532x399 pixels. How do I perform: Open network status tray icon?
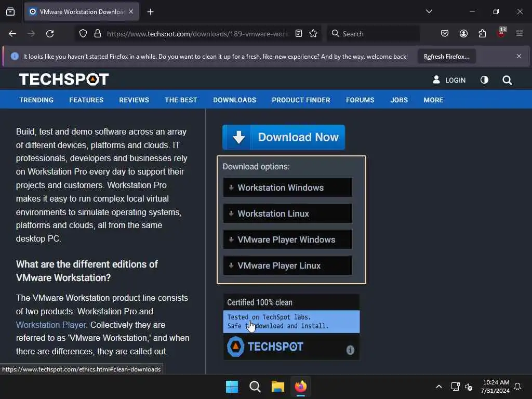455,387
